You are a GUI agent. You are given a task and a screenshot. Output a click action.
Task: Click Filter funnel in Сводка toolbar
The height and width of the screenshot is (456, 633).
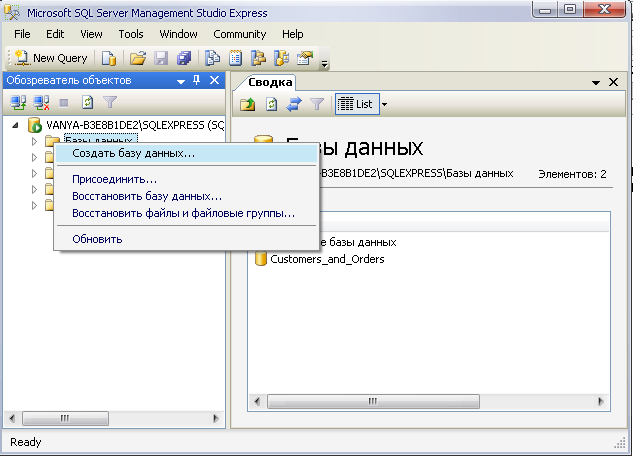click(317, 104)
